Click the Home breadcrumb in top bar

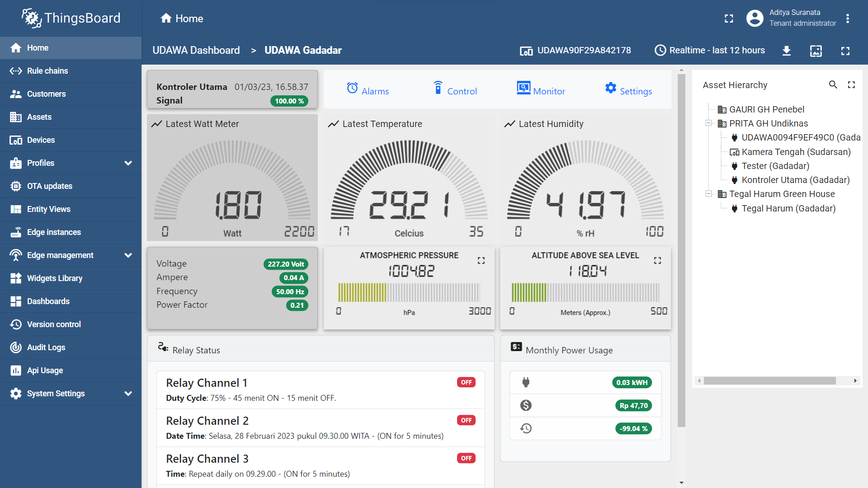[182, 19]
